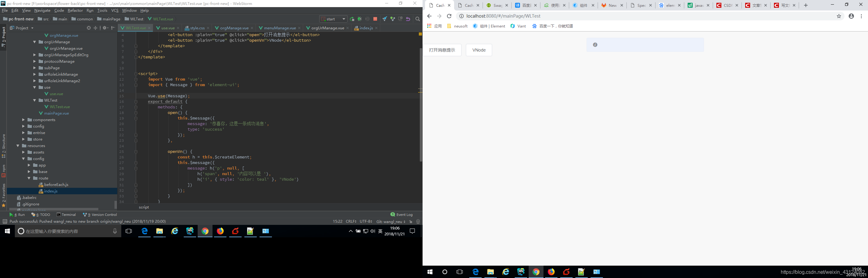Show VCS history with the clock icon

(400, 19)
